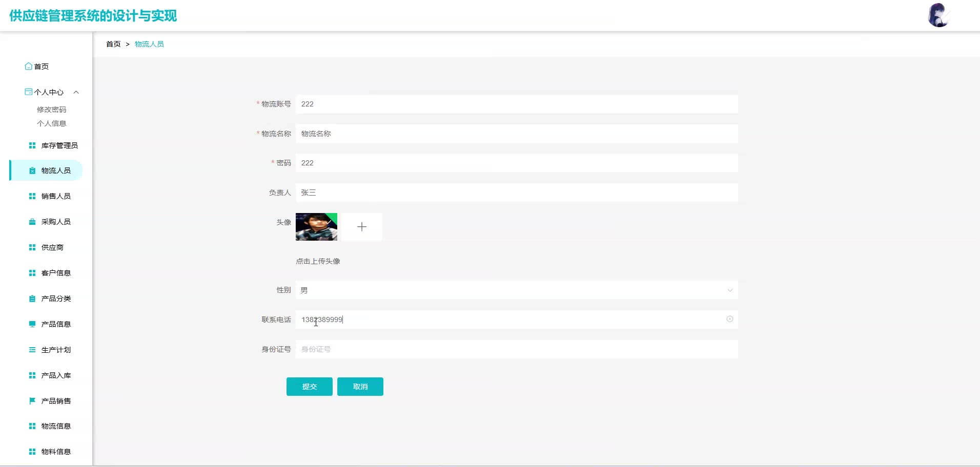Click the uploaded avatar thumbnail

pyautogui.click(x=316, y=227)
